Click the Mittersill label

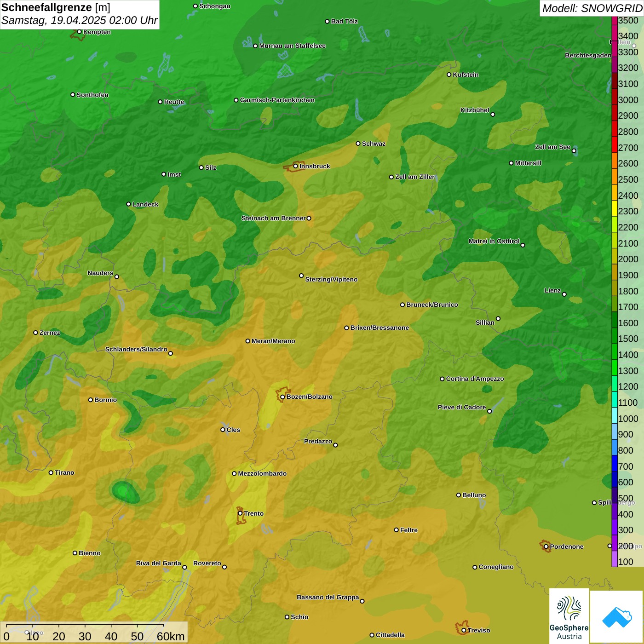pyautogui.click(x=528, y=163)
